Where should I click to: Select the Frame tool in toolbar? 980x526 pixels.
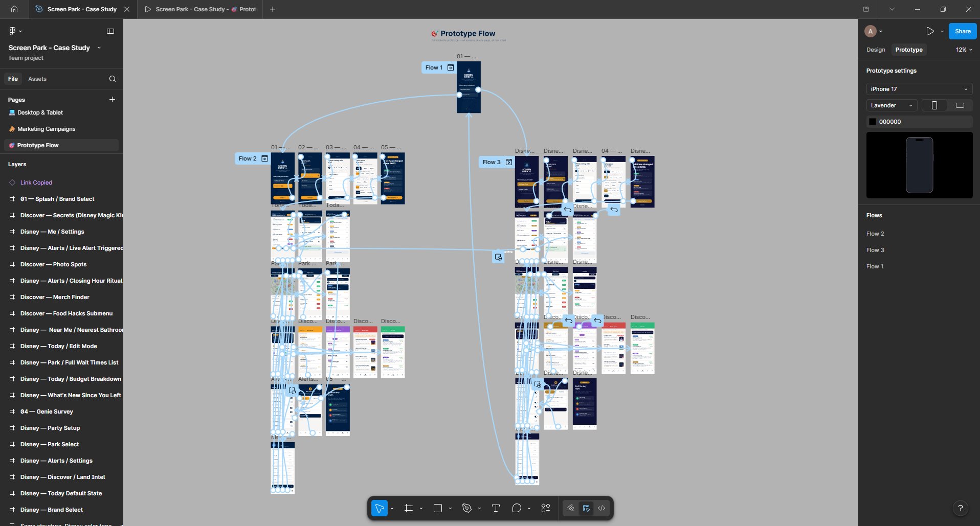point(409,508)
